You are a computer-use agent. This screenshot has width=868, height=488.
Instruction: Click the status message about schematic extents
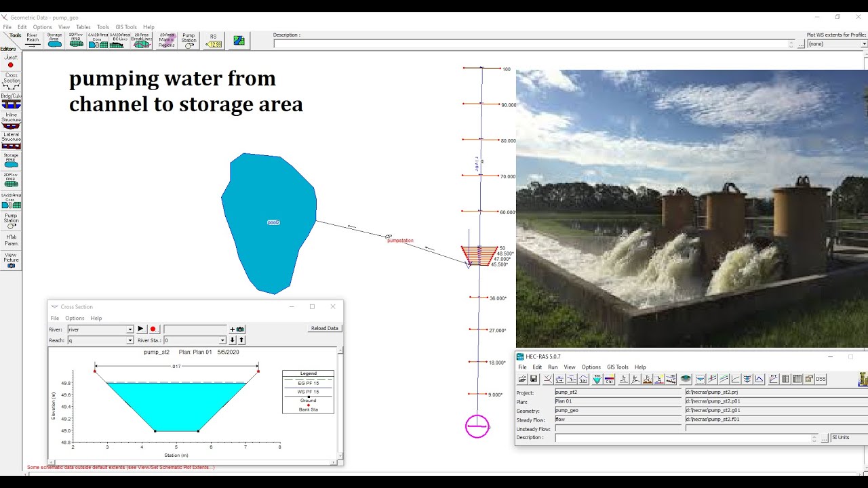pos(121,467)
